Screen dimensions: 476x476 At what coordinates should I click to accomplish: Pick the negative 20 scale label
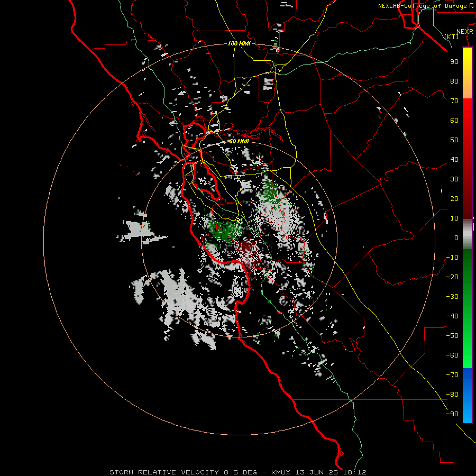[x=452, y=277]
